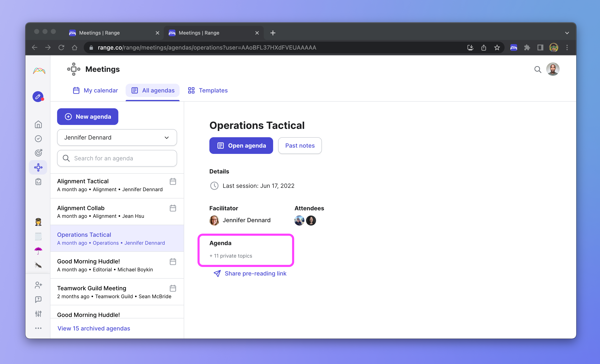Click the compose pencil icon in sidebar

point(38,97)
